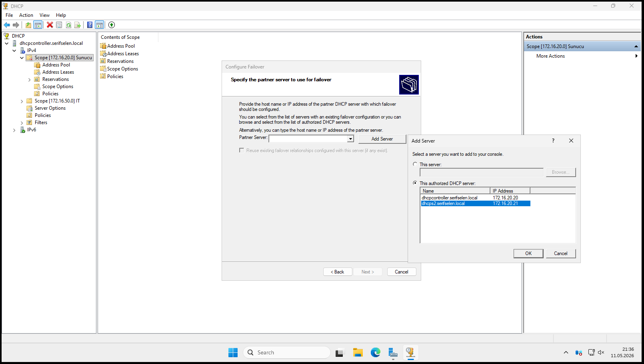Open Reservations in Contents of Scope list
This screenshot has height=364, width=644.
click(120, 61)
